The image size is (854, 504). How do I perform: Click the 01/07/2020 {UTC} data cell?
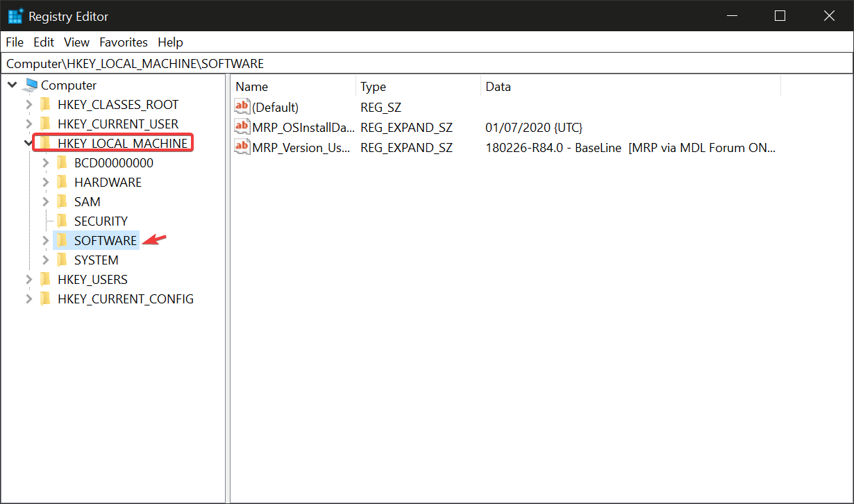tap(534, 128)
